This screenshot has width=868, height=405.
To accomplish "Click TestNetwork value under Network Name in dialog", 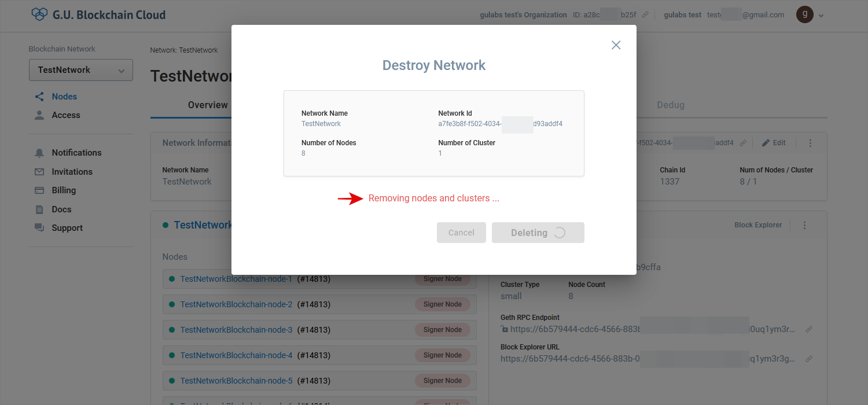I will 321,124.
